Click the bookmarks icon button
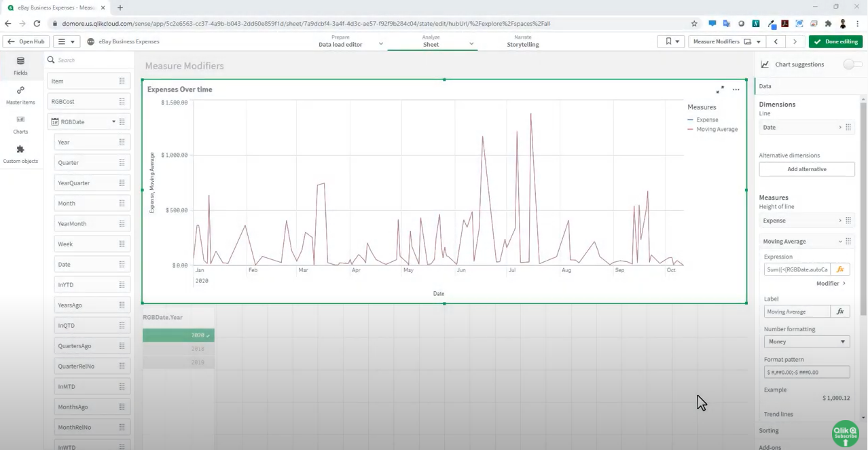Screen dimensions: 868x450 (x=671, y=42)
